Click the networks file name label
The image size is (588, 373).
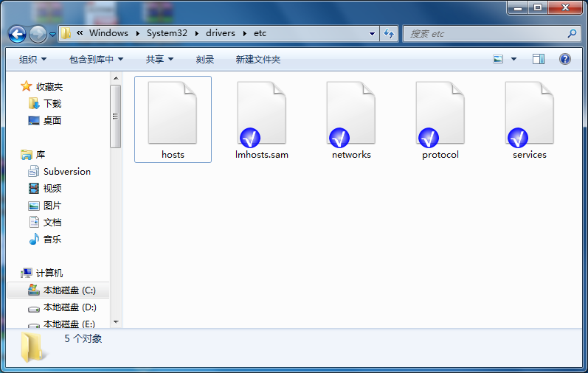(x=351, y=155)
